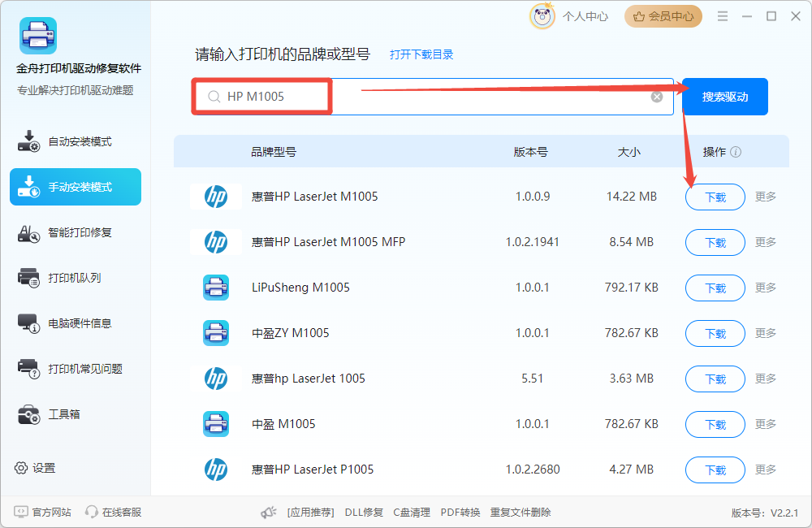Viewport: 812px width, 528px height.
Task: Click the HP logo for LaserJet M1005 MFP
Action: pyautogui.click(x=216, y=242)
